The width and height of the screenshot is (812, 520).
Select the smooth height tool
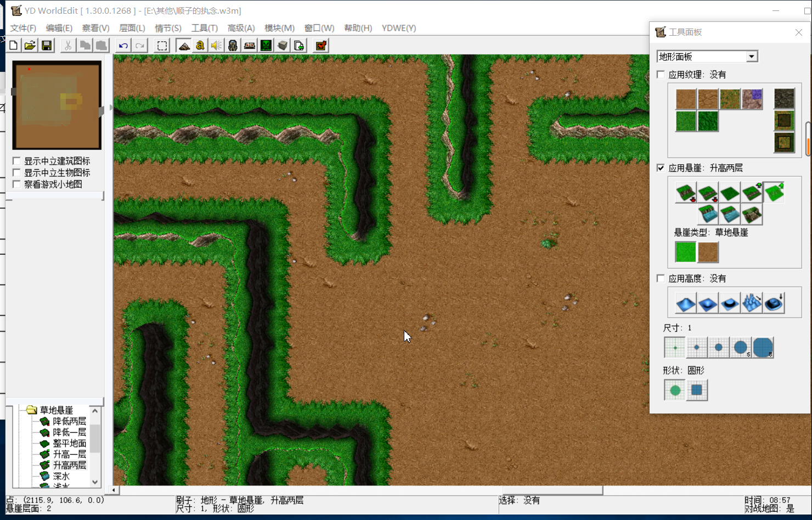pos(774,303)
